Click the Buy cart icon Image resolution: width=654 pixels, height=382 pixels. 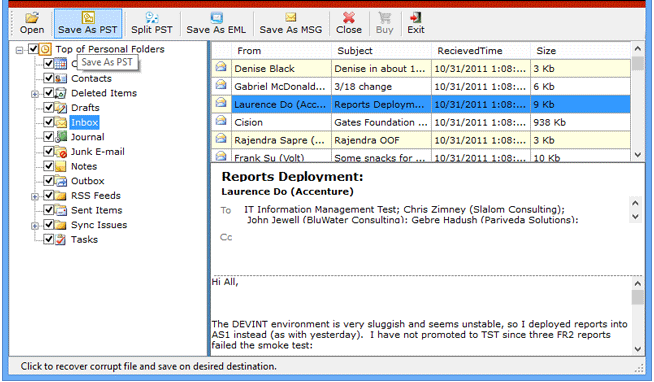click(x=385, y=18)
